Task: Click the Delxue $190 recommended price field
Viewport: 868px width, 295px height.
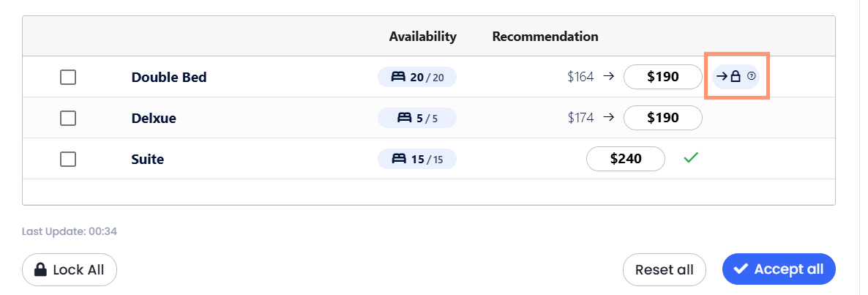Action: click(663, 118)
